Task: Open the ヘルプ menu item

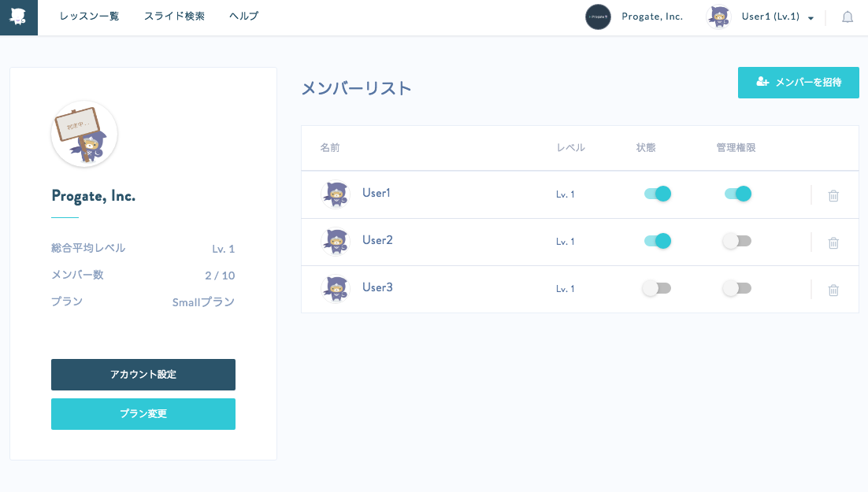Action: (x=243, y=17)
